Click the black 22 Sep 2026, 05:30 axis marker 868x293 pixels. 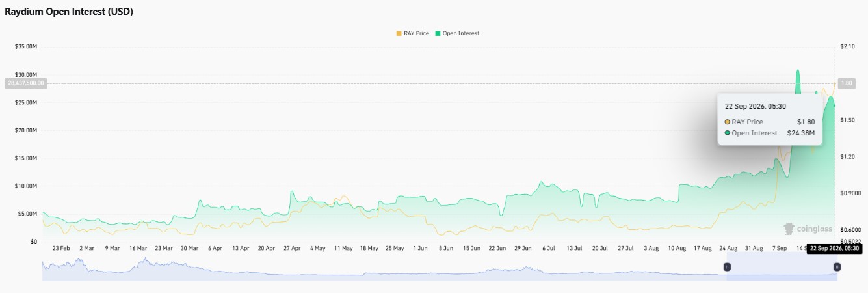coord(834,249)
